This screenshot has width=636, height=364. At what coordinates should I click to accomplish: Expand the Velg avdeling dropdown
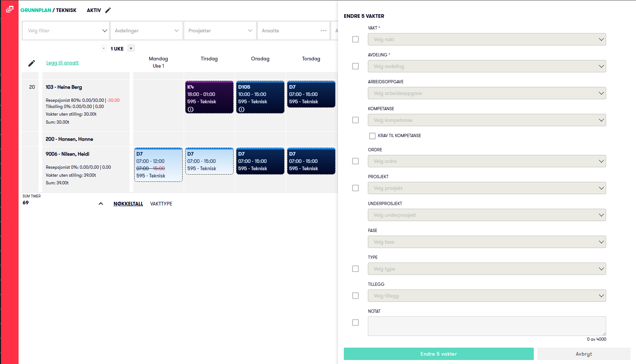(487, 66)
